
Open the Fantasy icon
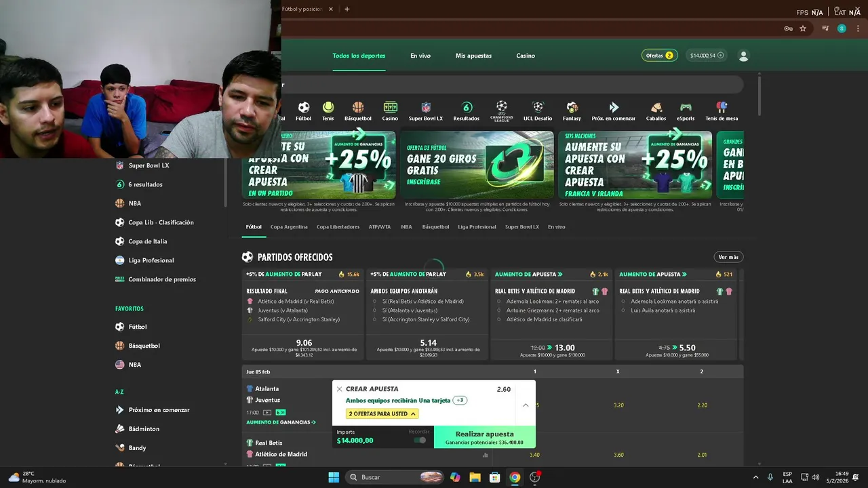point(572,107)
